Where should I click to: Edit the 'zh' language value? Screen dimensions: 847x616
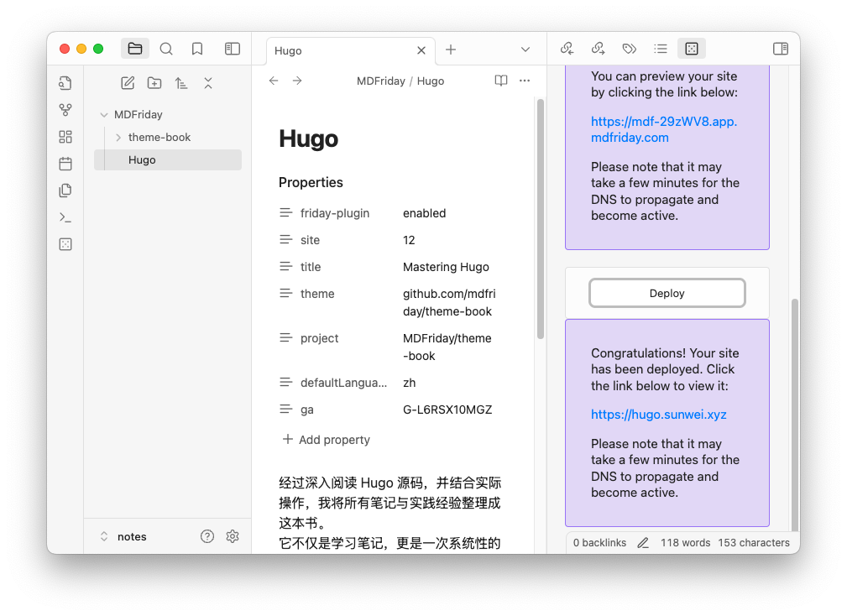pyautogui.click(x=410, y=383)
